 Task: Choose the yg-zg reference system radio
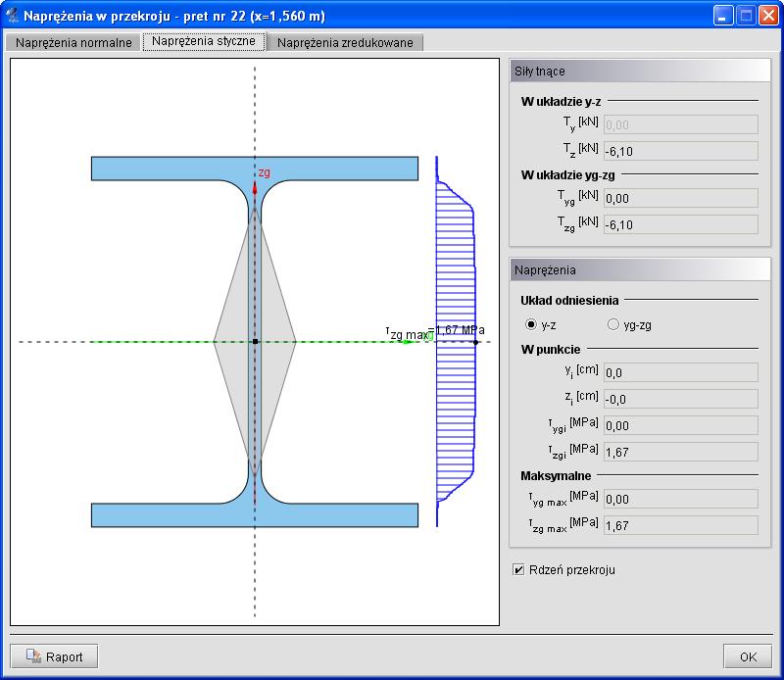pyautogui.click(x=613, y=324)
